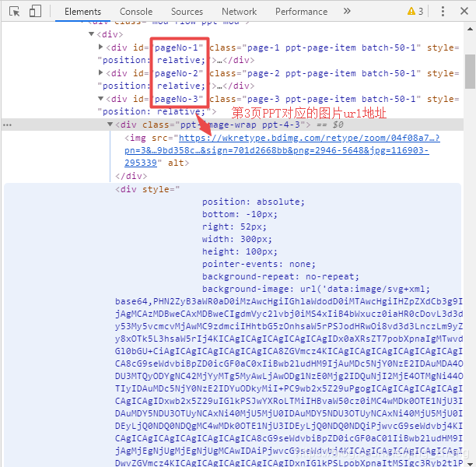Expand the pageNo-1 div node

pos(100,47)
